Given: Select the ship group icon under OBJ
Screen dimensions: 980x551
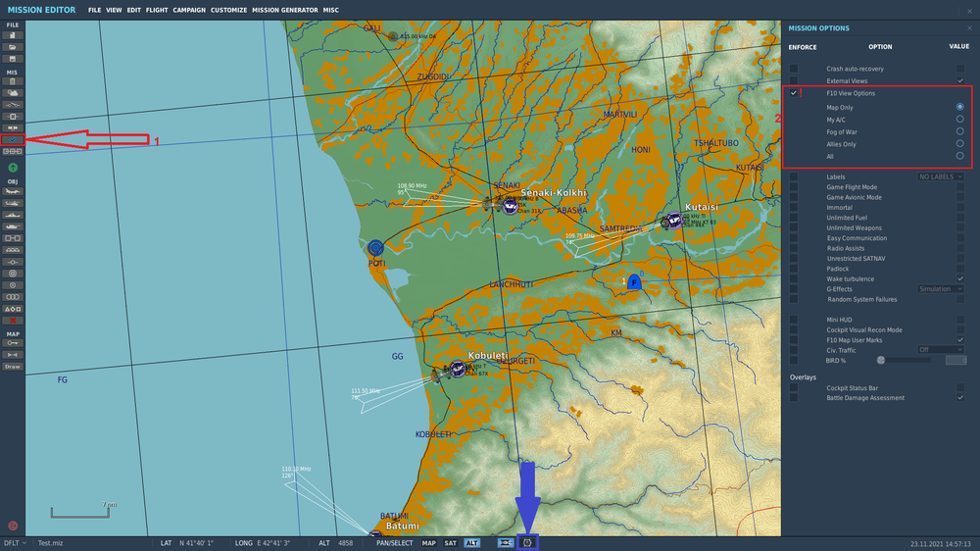Looking at the screenshot, I should tap(13, 215).
